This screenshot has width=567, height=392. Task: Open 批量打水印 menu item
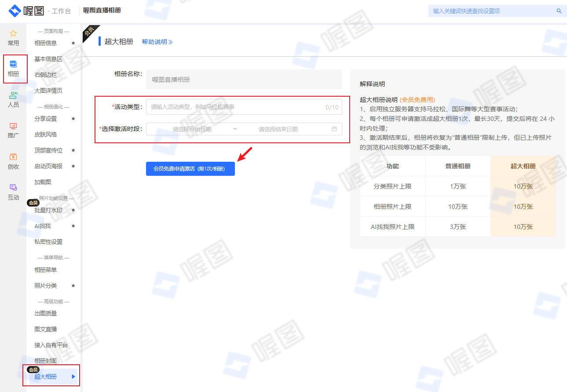pyautogui.click(x=48, y=210)
